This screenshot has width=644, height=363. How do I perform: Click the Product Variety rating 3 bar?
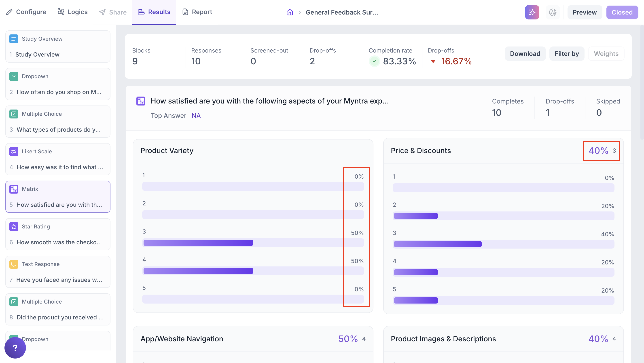tap(198, 243)
